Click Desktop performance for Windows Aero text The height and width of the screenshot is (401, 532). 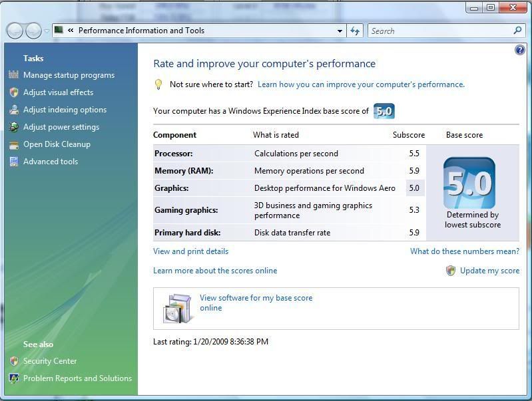(325, 188)
